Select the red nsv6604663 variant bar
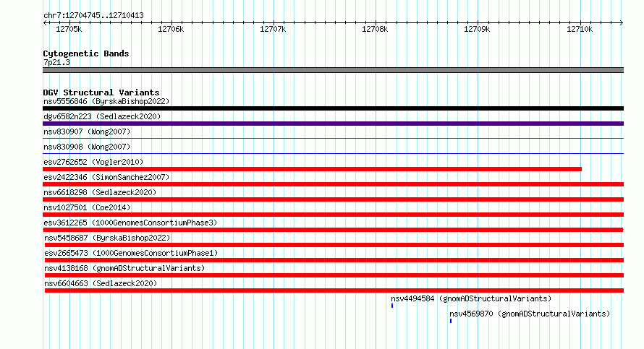 (334, 290)
